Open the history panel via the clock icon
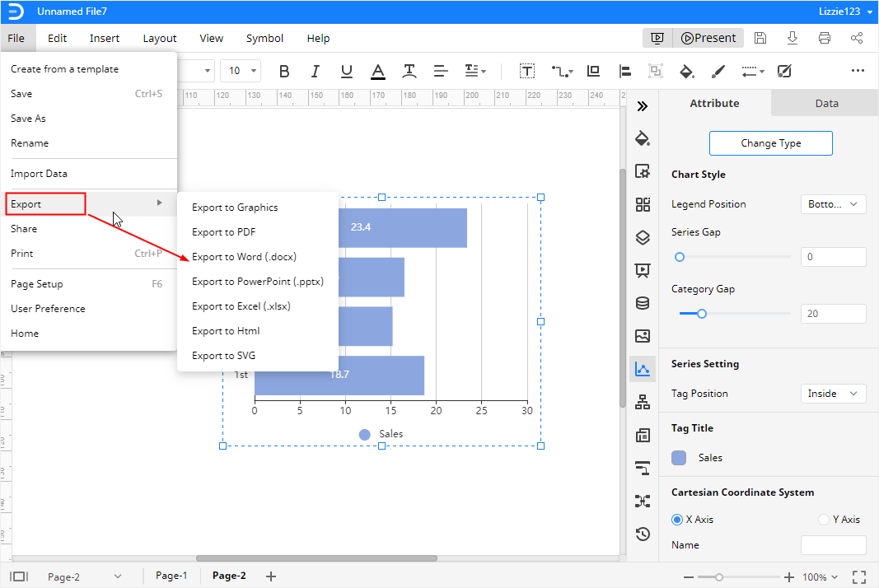Screen dimensions: 879x588 [643, 534]
